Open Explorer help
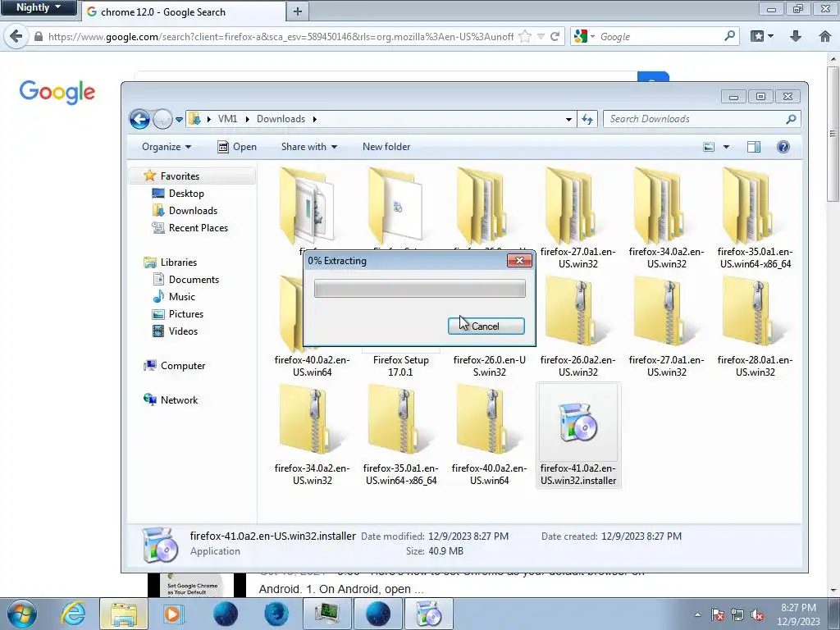This screenshot has height=630, width=840. 783,147
